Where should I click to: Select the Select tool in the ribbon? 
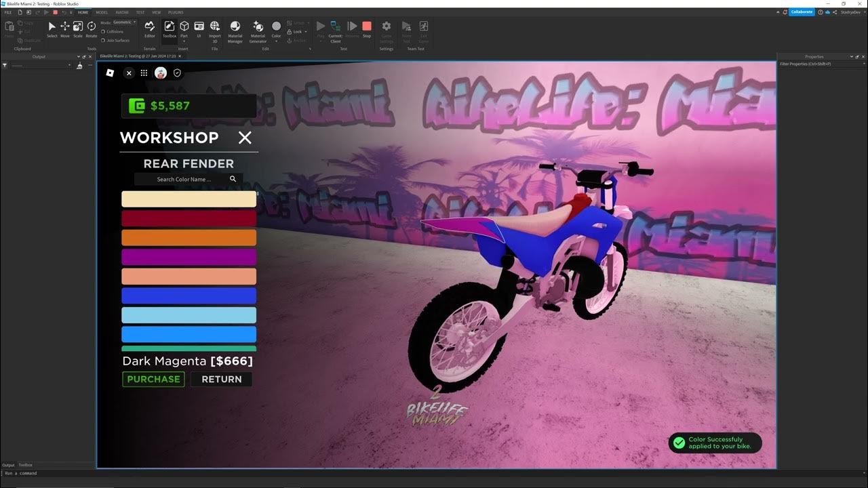click(52, 29)
